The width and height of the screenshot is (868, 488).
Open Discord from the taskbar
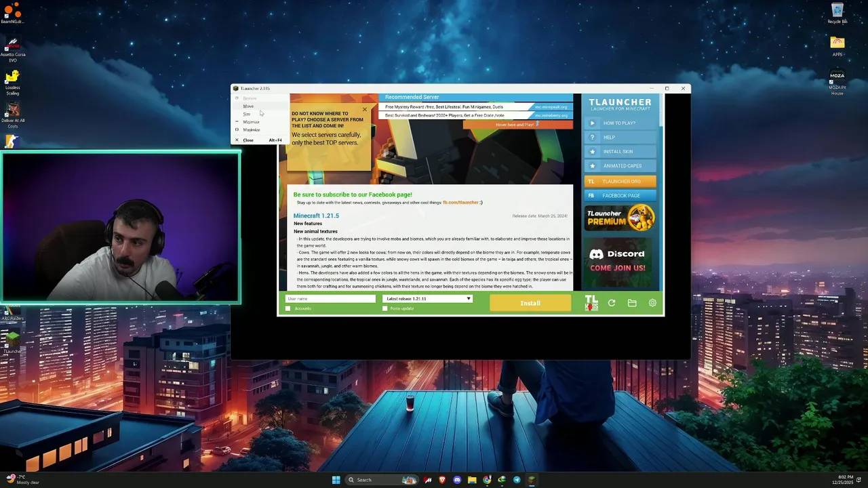(457, 480)
